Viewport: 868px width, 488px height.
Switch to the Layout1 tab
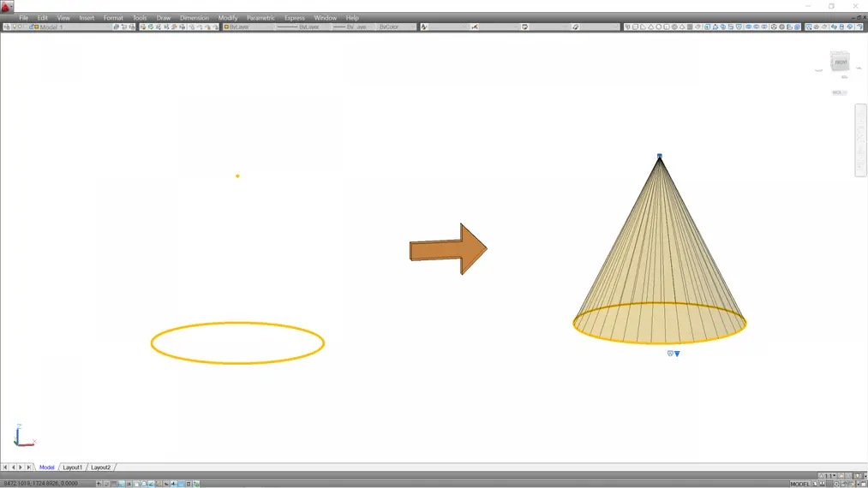coord(73,467)
